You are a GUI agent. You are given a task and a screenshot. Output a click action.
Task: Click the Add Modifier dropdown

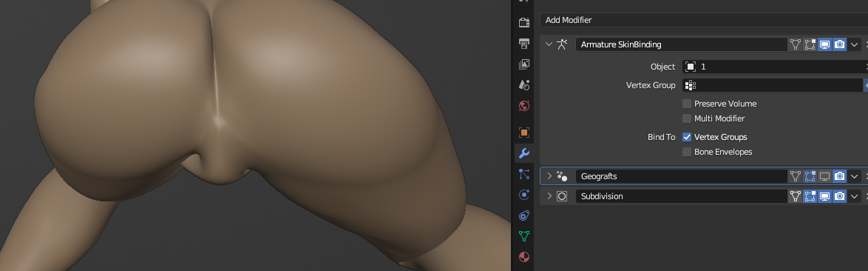(704, 20)
